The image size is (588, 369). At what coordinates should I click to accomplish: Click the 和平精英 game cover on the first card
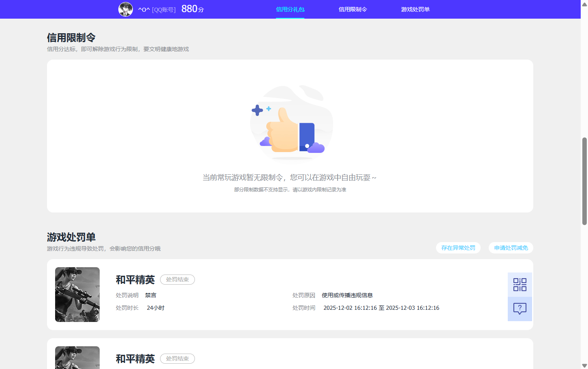click(x=77, y=294)
